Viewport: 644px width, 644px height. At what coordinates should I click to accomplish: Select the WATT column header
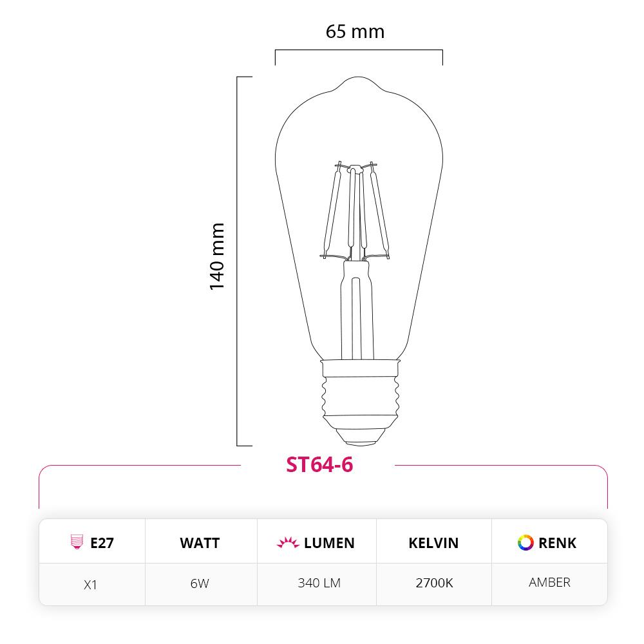[x=200, y=543]
